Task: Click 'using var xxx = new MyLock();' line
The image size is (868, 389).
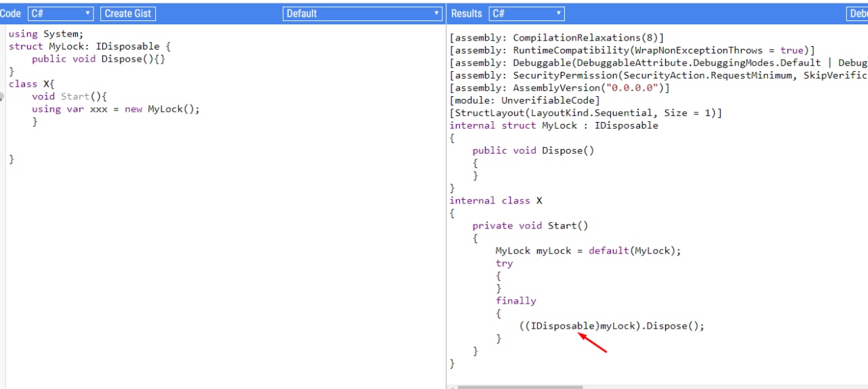Action: pyautogui.click(x=116, y=109)
